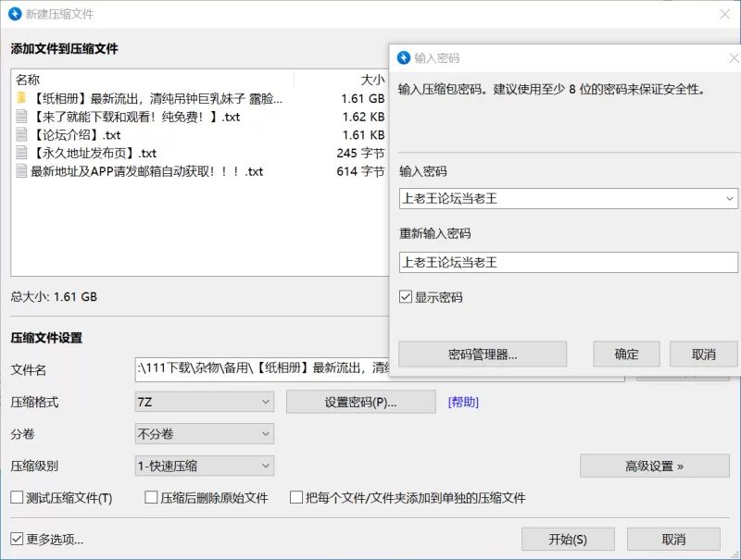Uncheck the 显示密码 checkbox
This screenshot has width=741, height=560.
click(406, 297)
